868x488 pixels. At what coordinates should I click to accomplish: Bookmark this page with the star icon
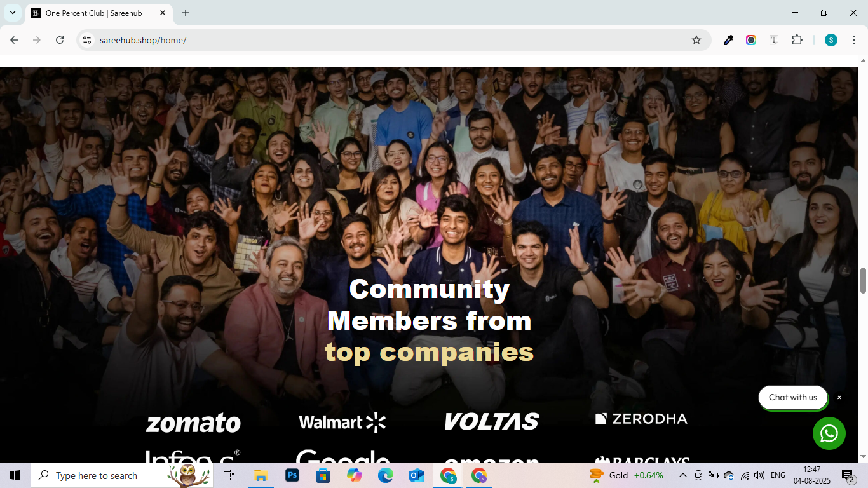pyautogui.click(x=696, y=40)
